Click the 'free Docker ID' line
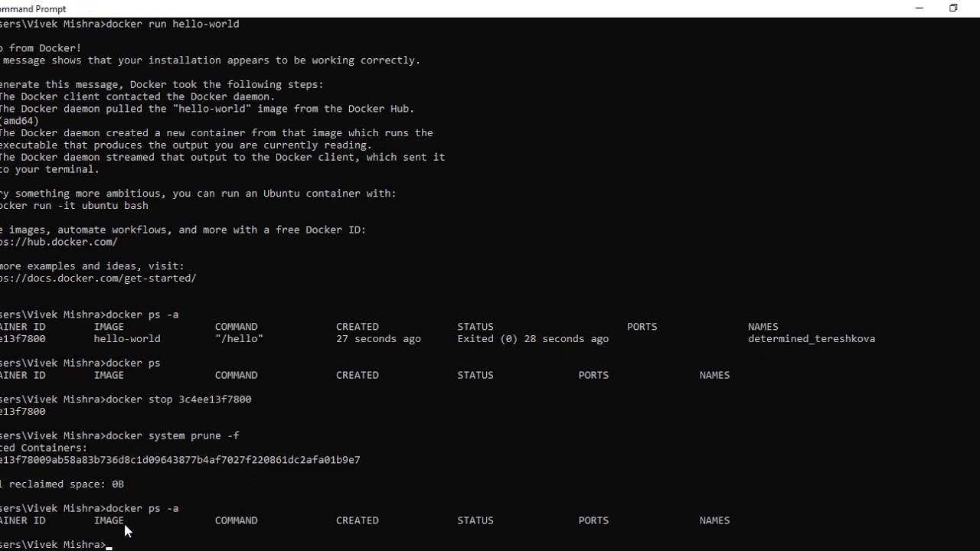 [183, 230]
